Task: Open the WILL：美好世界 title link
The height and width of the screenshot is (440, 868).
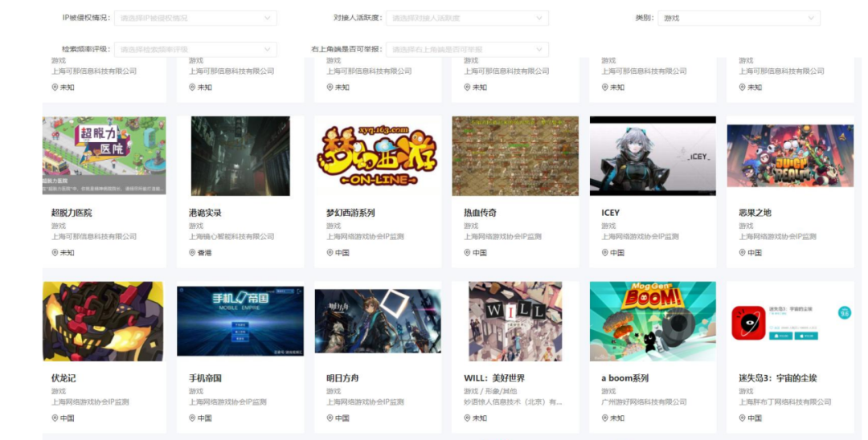Action: coord(494,378)
